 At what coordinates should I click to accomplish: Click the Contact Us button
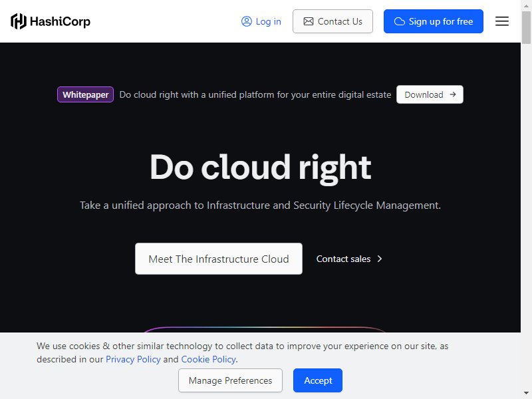(332, 21)
